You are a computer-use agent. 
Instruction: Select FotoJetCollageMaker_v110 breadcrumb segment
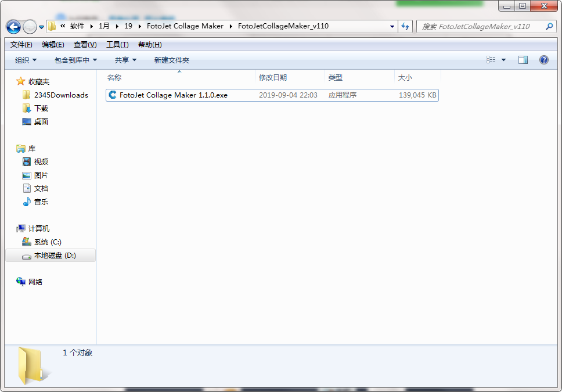(283, 26)
